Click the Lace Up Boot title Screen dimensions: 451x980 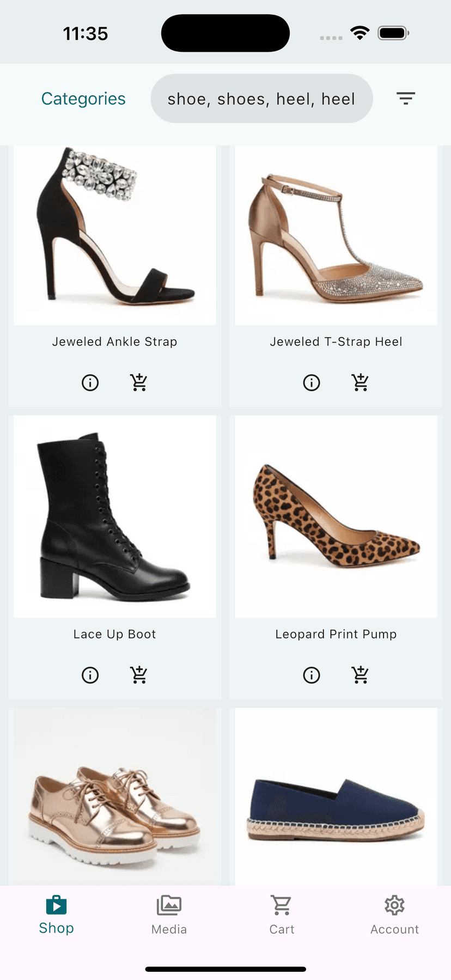(x=115, y=634)
